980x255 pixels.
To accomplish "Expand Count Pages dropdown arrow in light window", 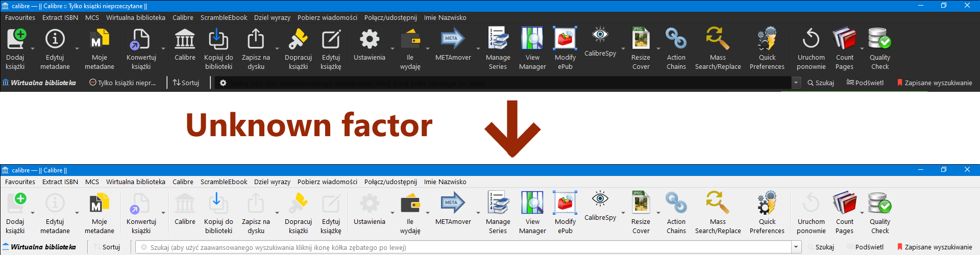I will [x=862, y=213].
